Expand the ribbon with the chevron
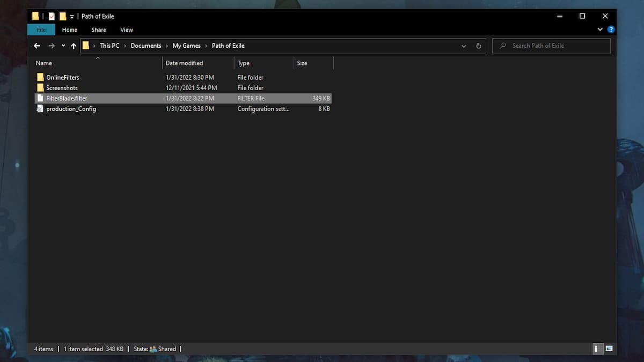 point(600,29)
